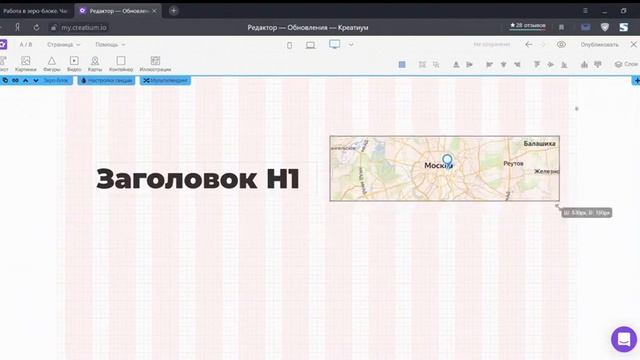Viewport: 640px width, 360px height.
Task: Select the Редактор — Обновления browser tab
Action: pyautogui.click(x=118, y=11)
